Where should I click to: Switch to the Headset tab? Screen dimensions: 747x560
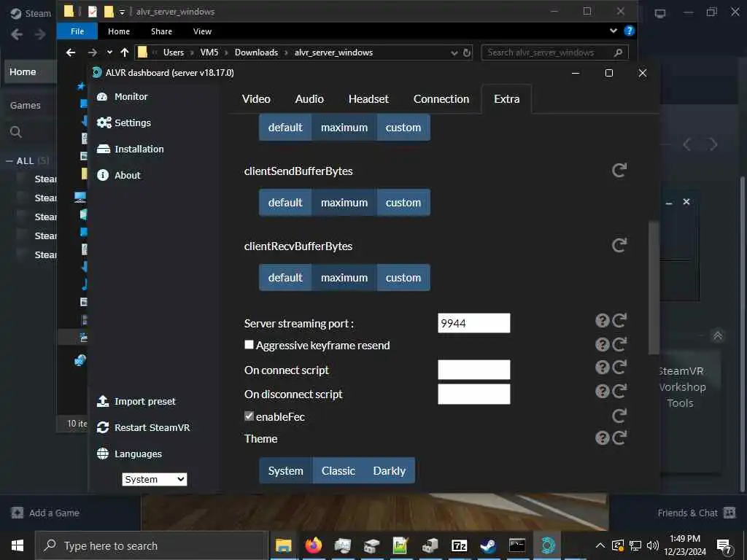[x=368, y=99]
